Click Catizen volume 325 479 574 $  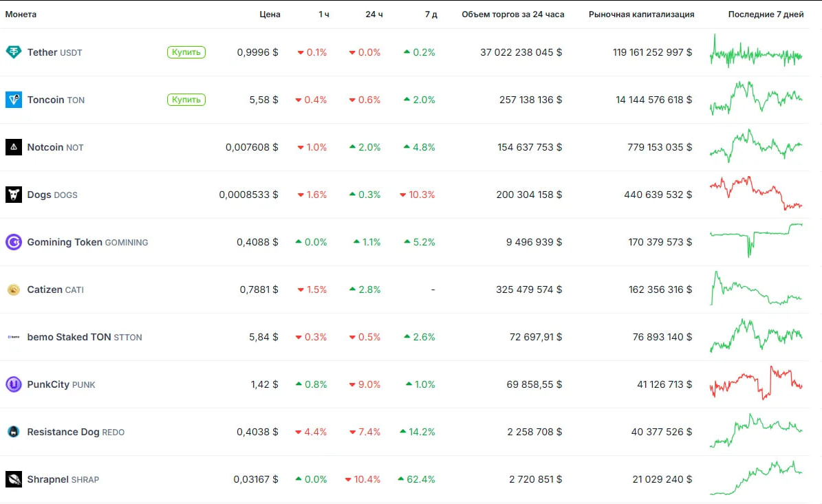click(529, 289)
